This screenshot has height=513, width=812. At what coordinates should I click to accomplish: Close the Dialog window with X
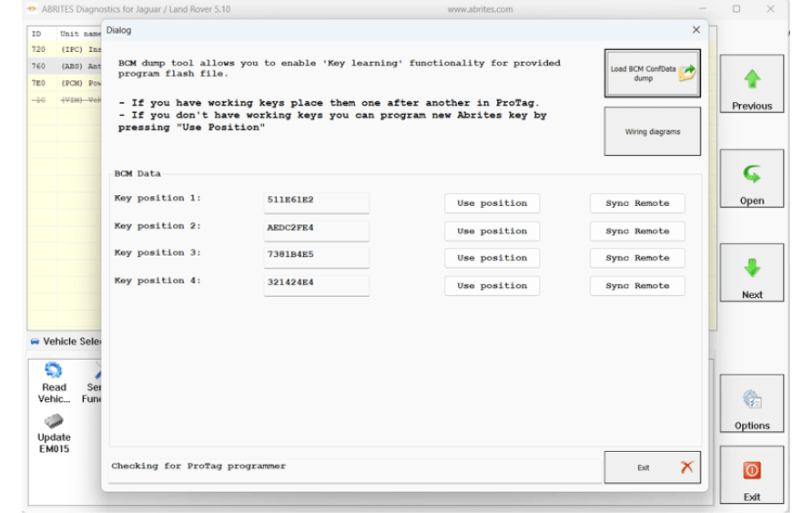[x=696, y=30]
